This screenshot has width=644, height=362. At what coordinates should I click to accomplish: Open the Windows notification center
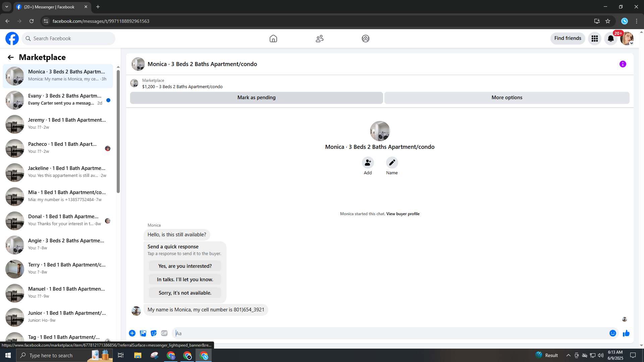633,355
